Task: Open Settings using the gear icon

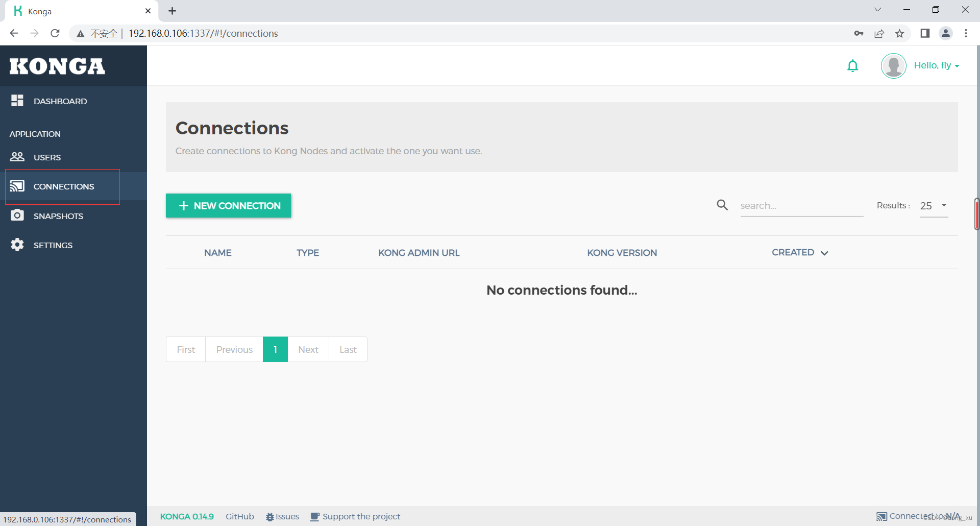Action: 17,245
